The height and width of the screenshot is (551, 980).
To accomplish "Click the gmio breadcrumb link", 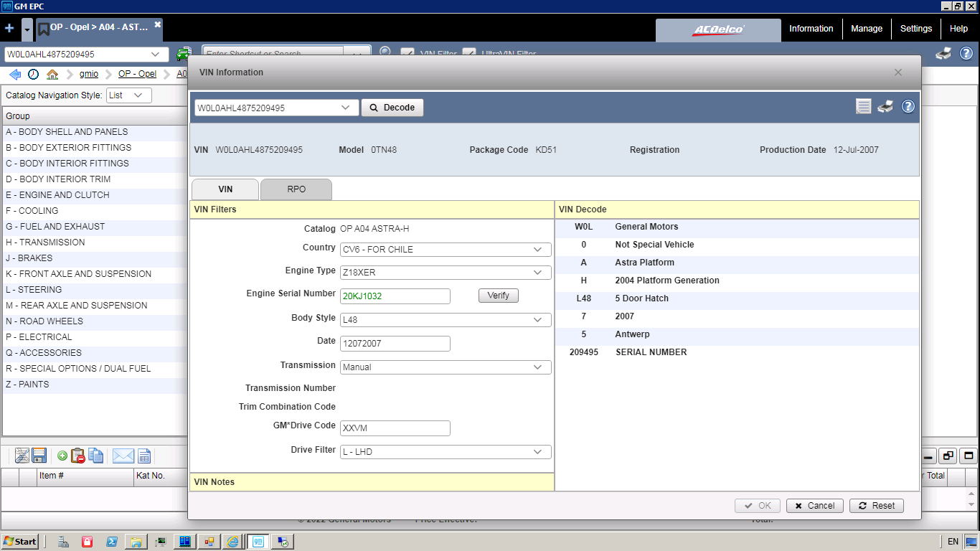I will tap(89, 74).
